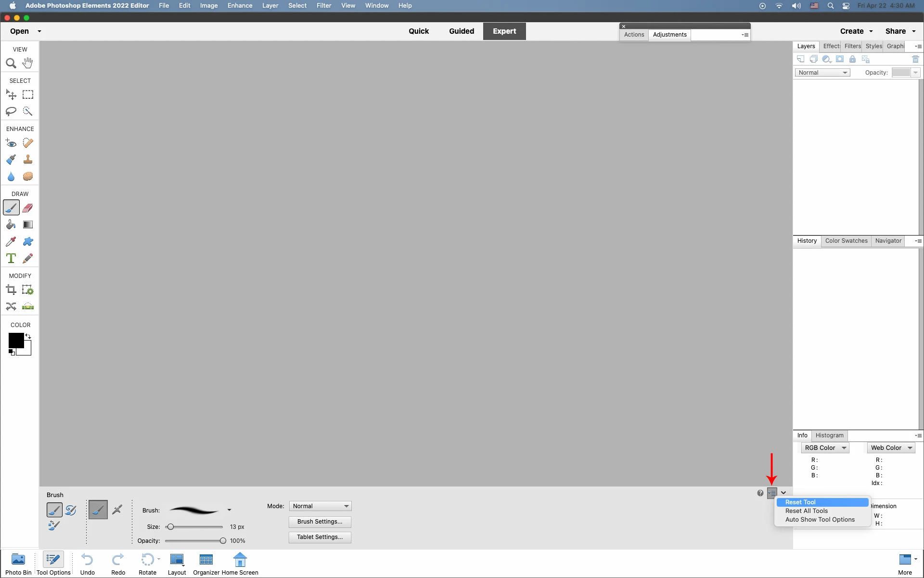Select the Clone Stamp tool
Viewport: 924px width, 578px height.
[x=28, y=159]
